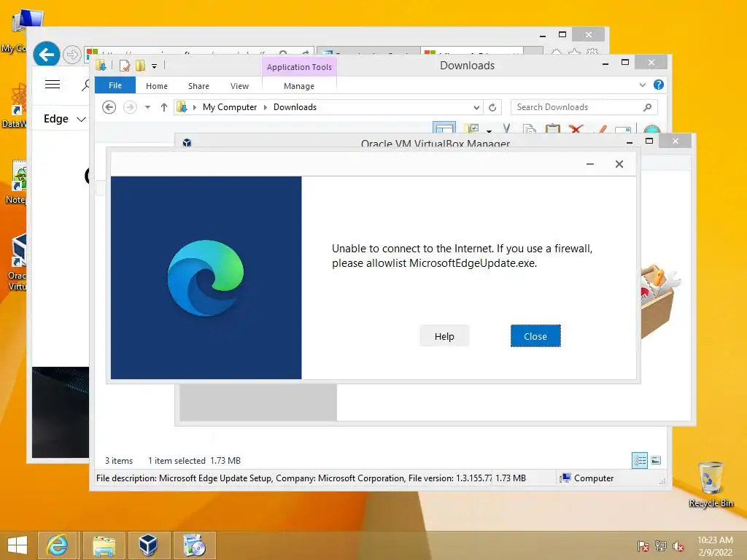Go forward in Downloads Explorer window
The height and width of the screenshot is (560, 747).
130,107
